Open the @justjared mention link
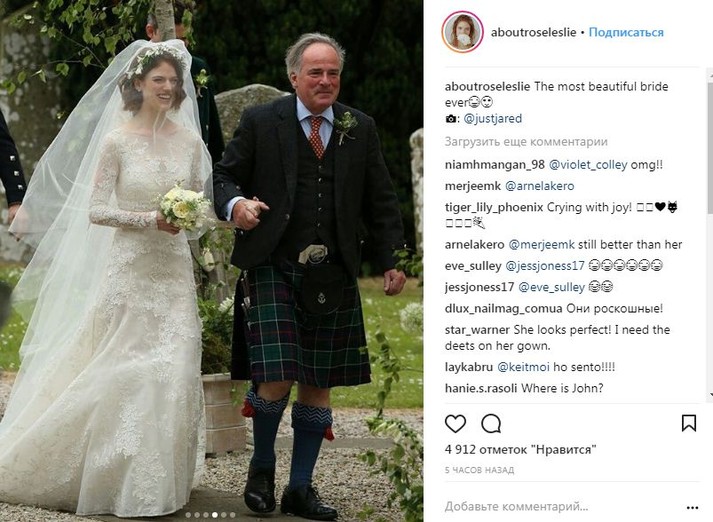This screenshot has height=522, width=713. click(492, 119)
